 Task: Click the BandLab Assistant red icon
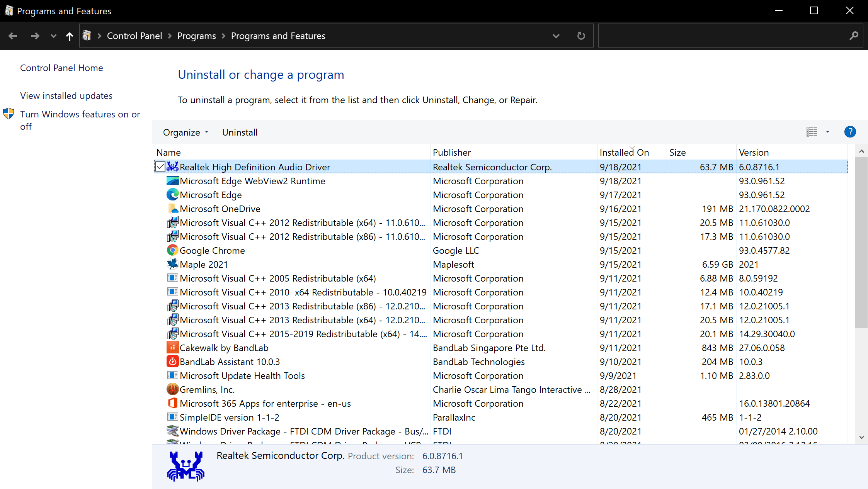pyautogui.click(x=172, y=362)
